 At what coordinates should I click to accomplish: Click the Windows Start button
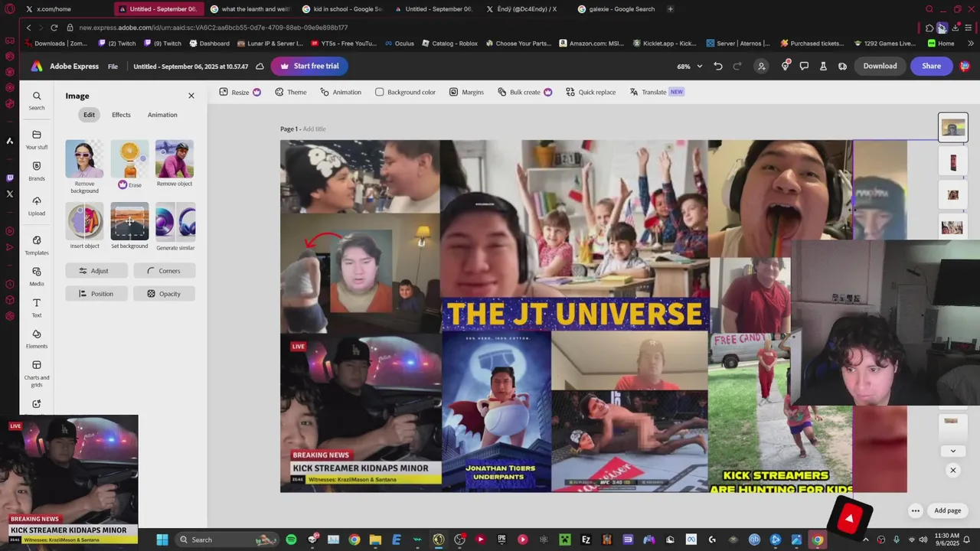click(162, 540)
